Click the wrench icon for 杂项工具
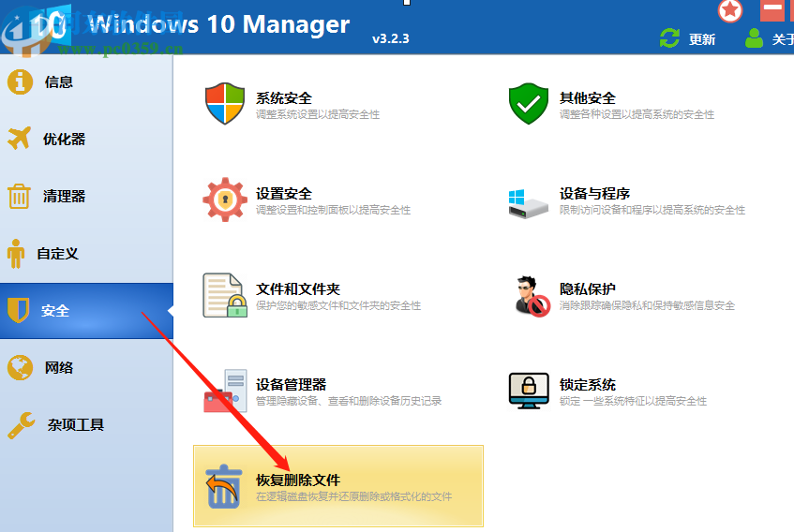This screenshot has height=532, width=794. pyautogui.click(x=22, y=425)
